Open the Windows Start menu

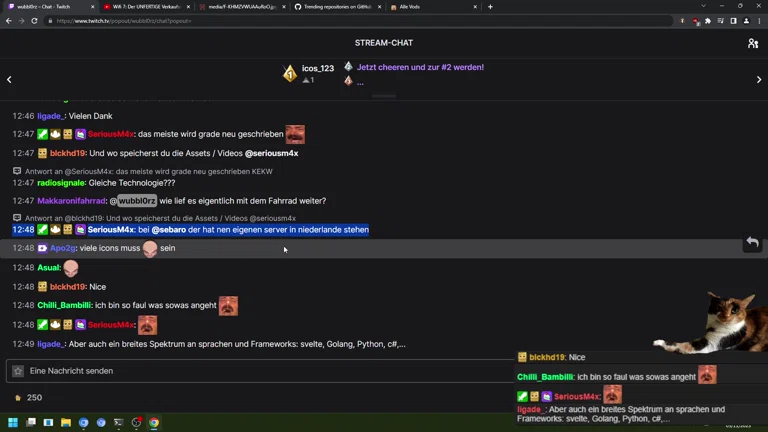(x=13, y=423)
